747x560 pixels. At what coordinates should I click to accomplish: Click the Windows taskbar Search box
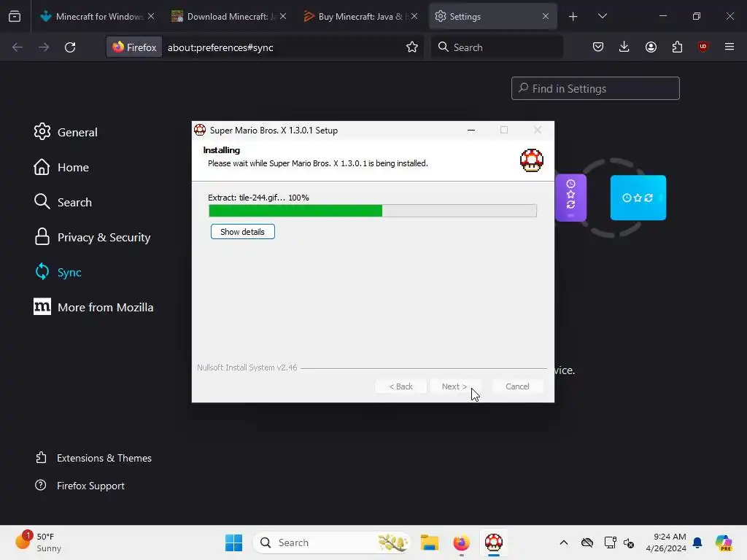pos(332,542)
